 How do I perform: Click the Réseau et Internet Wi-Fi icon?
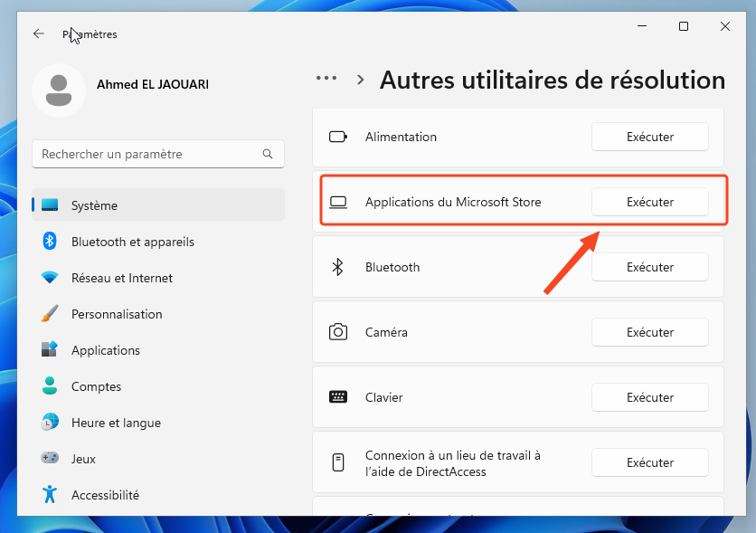tap(50, 278)
